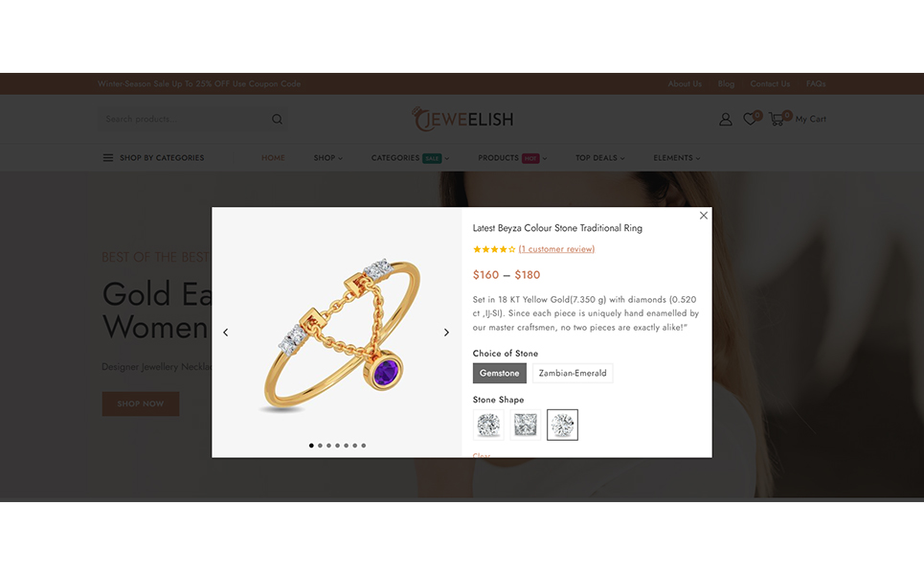The height and width of the screenshot is (575, 924).
Task: Open the 1 customer review link
Action: pos(556,249)
